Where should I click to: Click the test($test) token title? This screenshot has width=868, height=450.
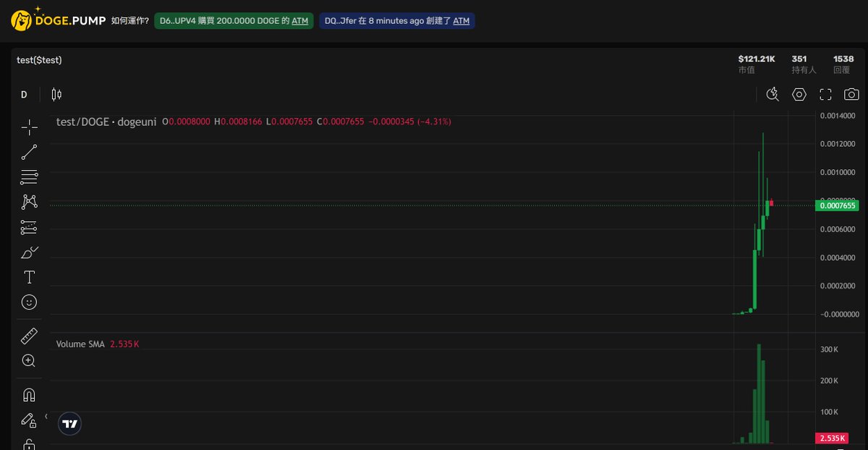39,60
